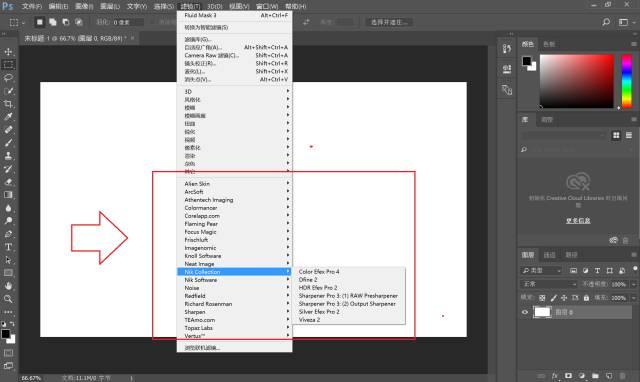This screenshot has width=640, height=382.
Task: Select the Horizontal Type tool
Action: pos(8,247)
